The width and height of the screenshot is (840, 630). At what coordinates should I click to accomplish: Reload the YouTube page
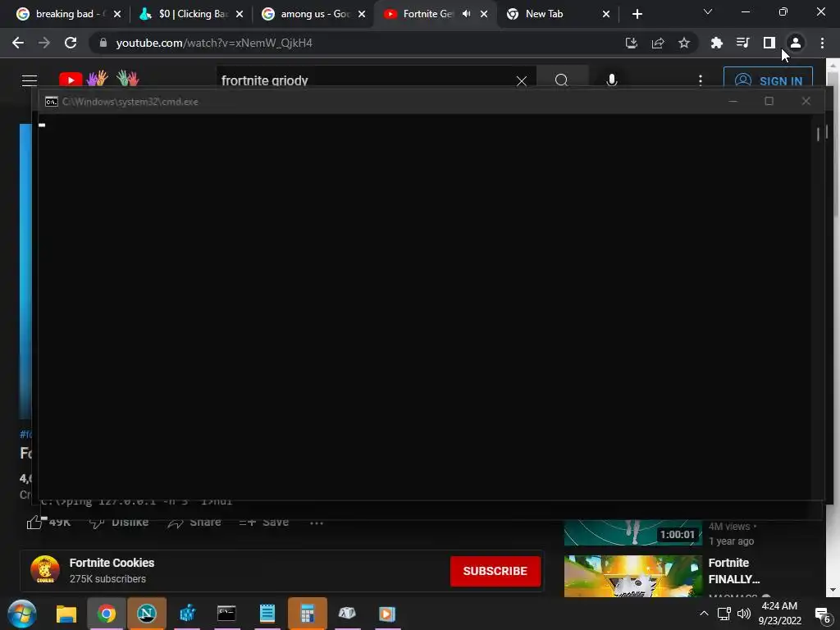point(71,43)
